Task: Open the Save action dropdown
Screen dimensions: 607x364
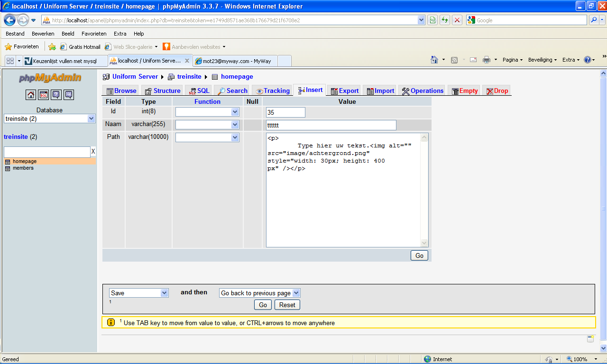Action: (x=164, y=293)
